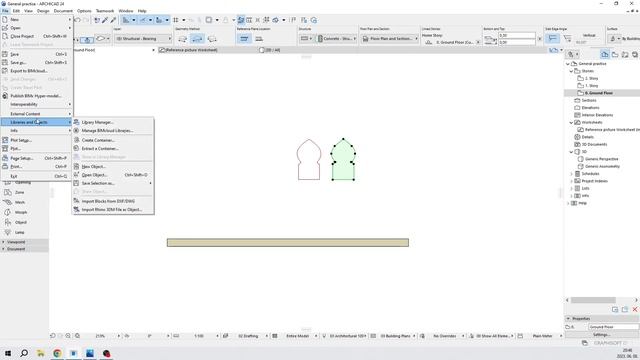Expand the Schedules node in Navigator
The height and width of the screenshot is (360, 640).
point(571,174)
